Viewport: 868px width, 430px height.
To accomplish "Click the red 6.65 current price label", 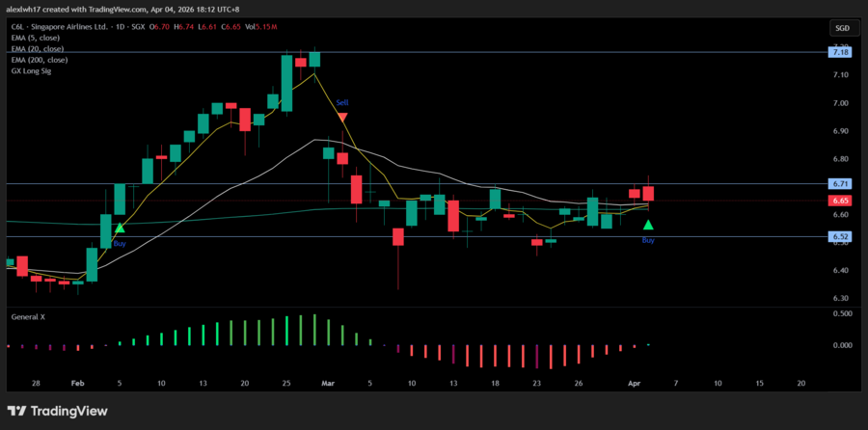I will (x=840, y=201).
